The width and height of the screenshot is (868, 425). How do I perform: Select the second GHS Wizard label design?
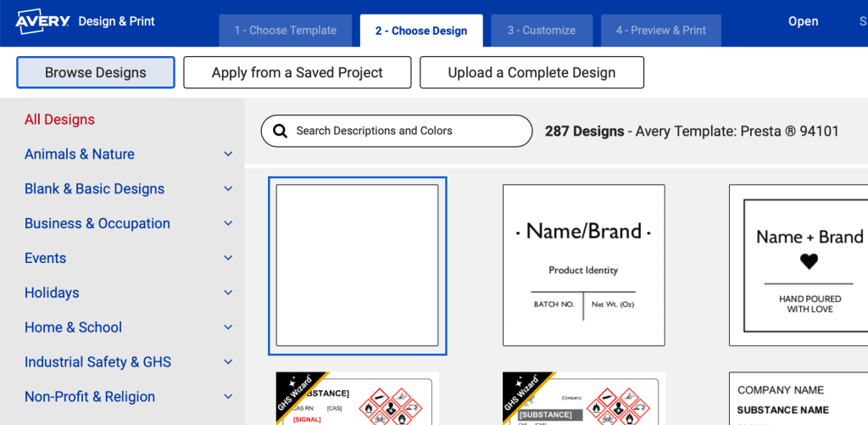(583, 399)
